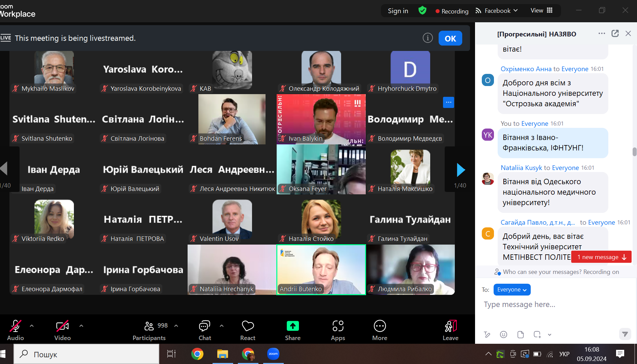Type in the chat message field
The image size is (637, 364).
[553, 305]
